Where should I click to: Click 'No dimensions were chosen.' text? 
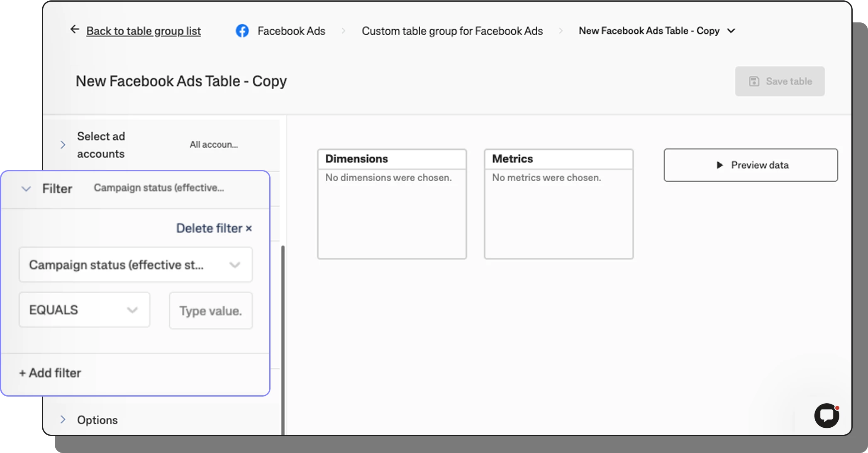388,178
